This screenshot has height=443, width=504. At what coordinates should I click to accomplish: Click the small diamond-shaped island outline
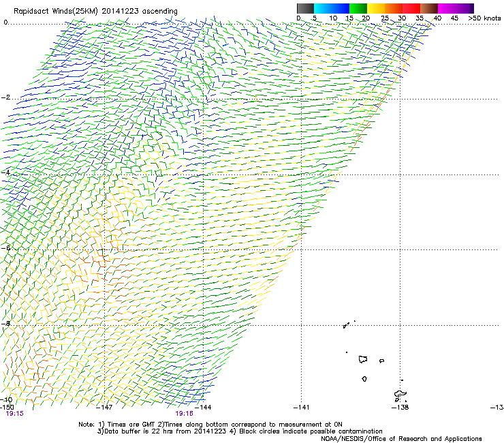[x=364, y=379]
